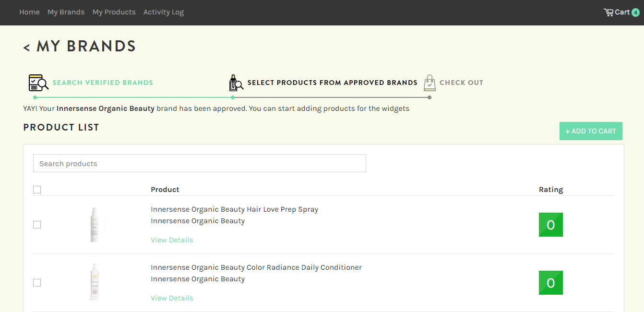
Task: Click the green rating box for Color Radiance Conditioner
Action: click(550, 283)
